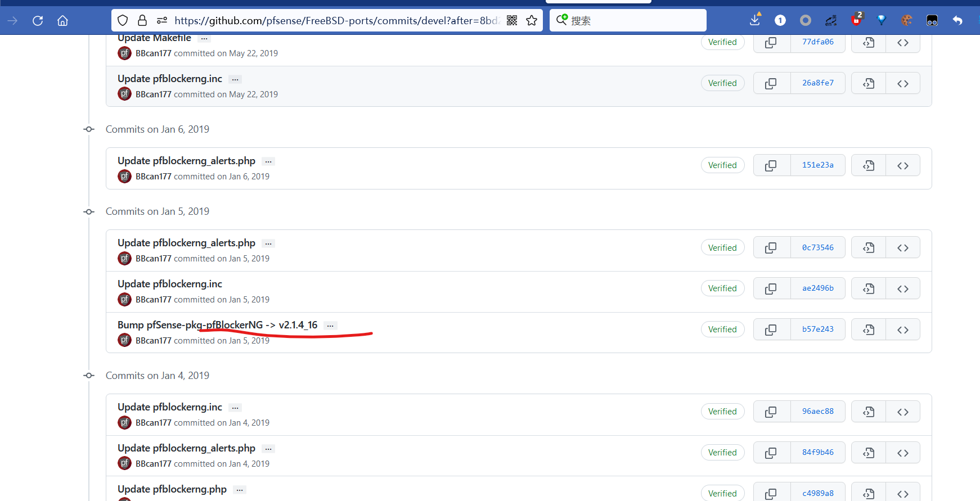
Task: Click the file-code icon beside commit 151e23a
Action: click(869, 165)
